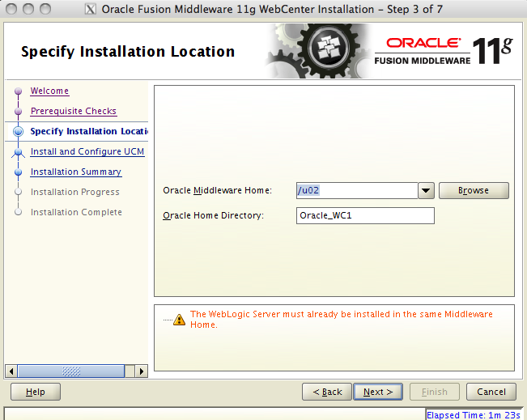Screen dimensions: 527x420
Task: Click the warning triangle icon
Action: point(179,320)
